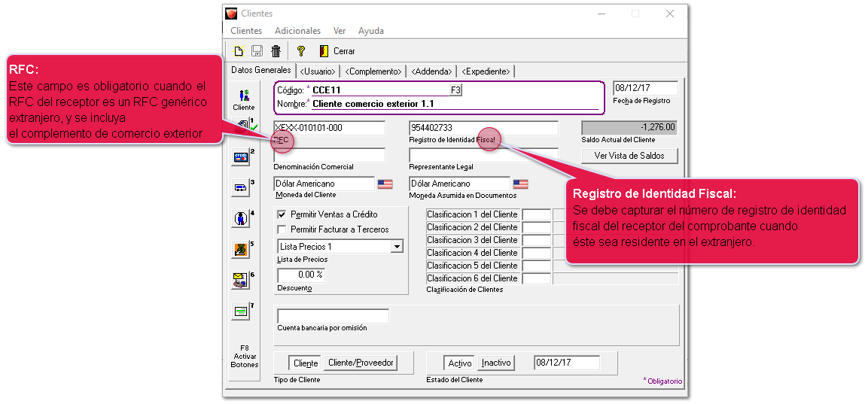Click the Registro de Identidad Fiscal field
The width and height of the screenshot is (868, 404).
(x=483, y=128)
